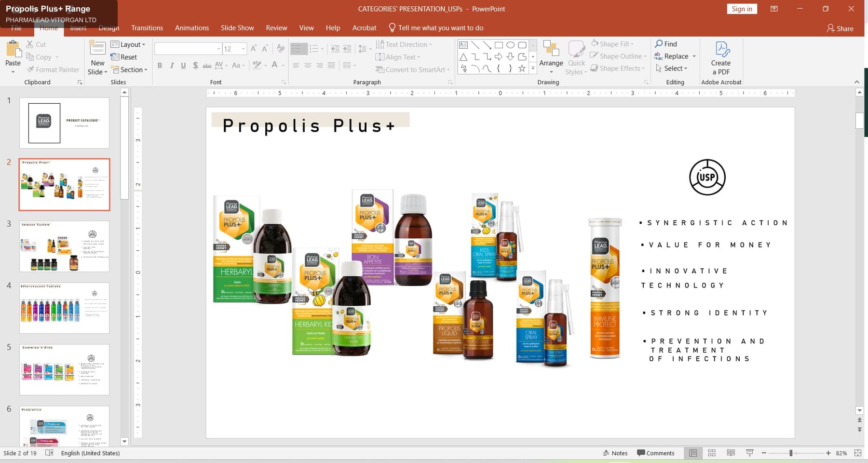Viewport: 868px width, 463px height.
Task: Click the Share button
Action: click(x=840, y=28)
